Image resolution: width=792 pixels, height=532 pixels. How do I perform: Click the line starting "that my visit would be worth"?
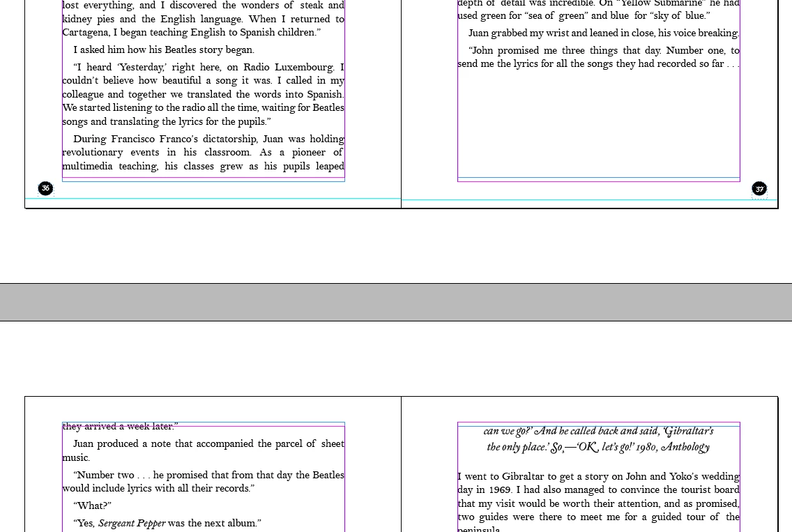(599, 503)
